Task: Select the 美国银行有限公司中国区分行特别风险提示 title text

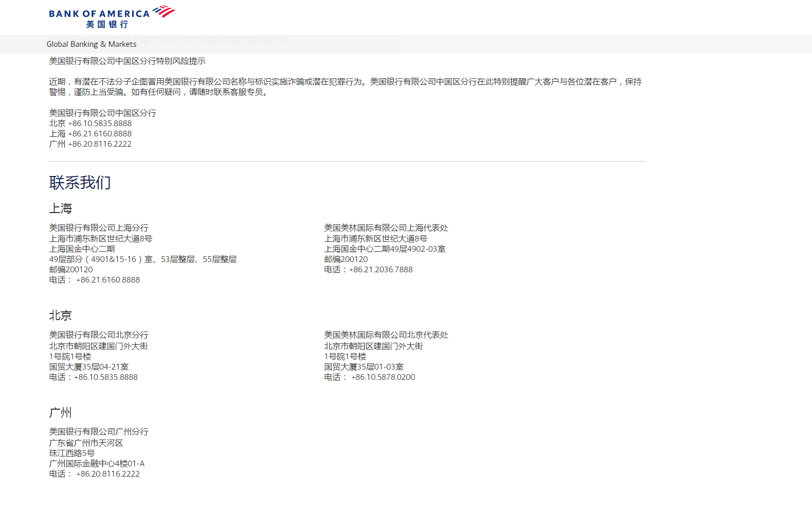Action: 127,61
